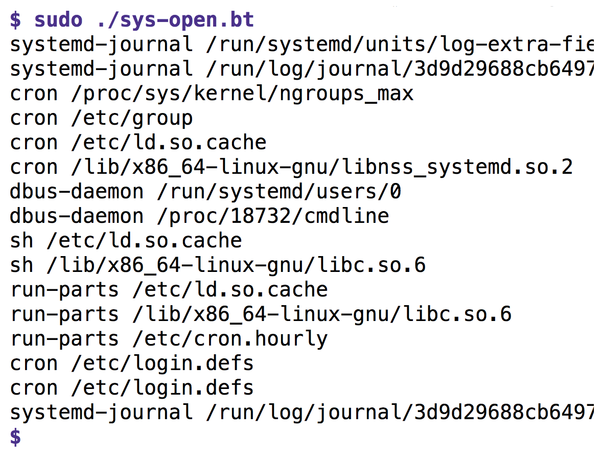Click the libnss_systemd.so.2 path
The image size is (600, 458).
[322, 167]
